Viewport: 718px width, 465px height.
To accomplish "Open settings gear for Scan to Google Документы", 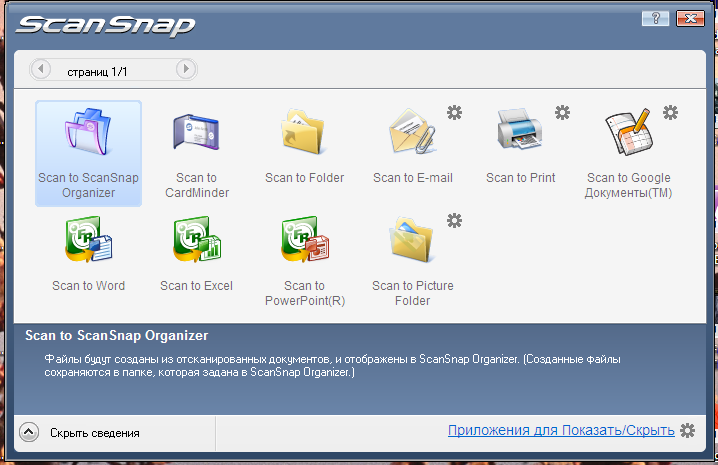I will click(x=670, y=112).
